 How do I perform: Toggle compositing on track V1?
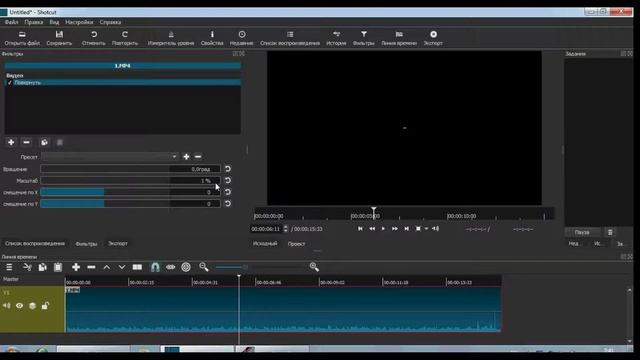click(x=32, y=305)
